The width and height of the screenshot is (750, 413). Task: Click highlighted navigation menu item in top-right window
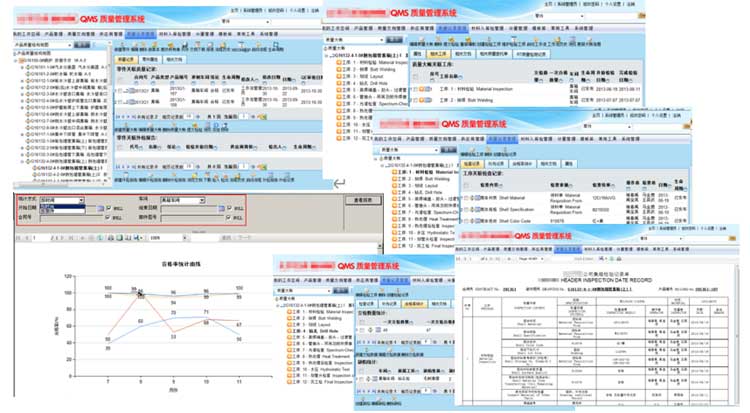[452, 29]
